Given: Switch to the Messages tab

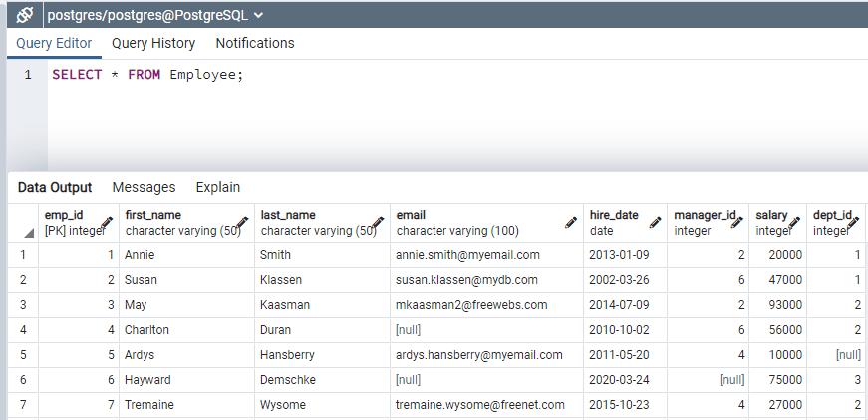Looking at the screenshot, I should coord(144,187).
